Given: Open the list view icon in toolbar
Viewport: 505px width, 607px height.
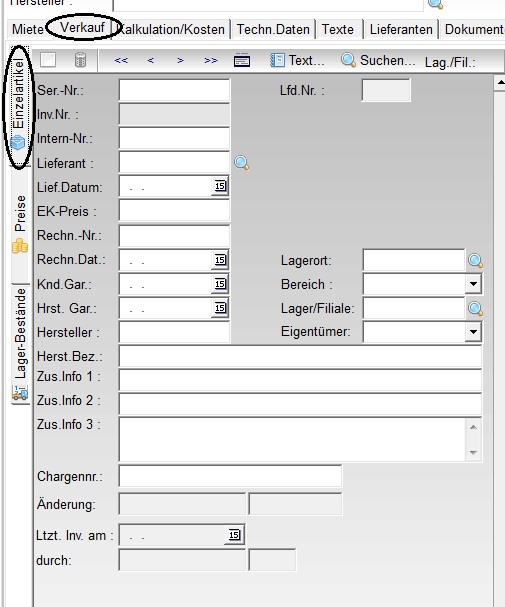Looking at the screenshot, I should (242, 60).
